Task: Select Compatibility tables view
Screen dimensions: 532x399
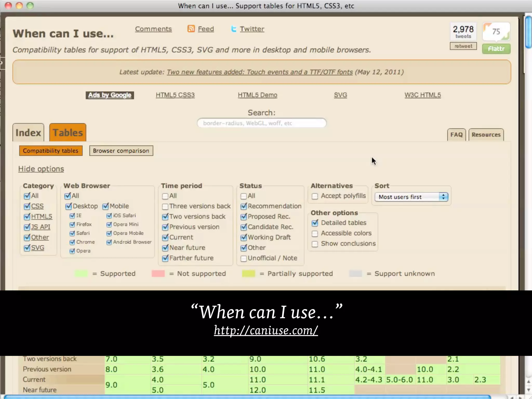Action: pyautogui.click(x=51, y=151)
